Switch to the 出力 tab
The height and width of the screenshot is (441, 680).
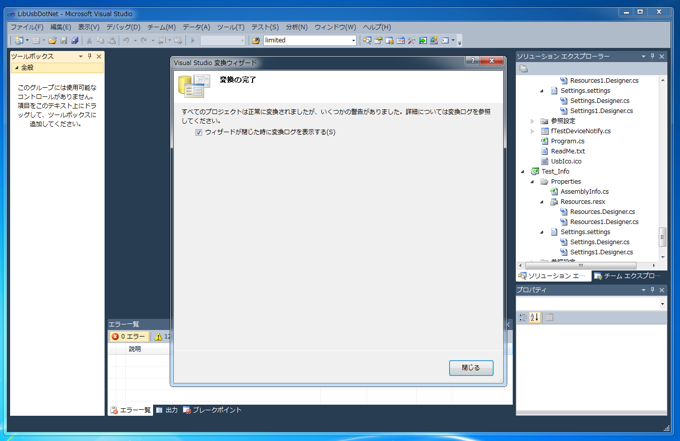(x=167, y=410)
